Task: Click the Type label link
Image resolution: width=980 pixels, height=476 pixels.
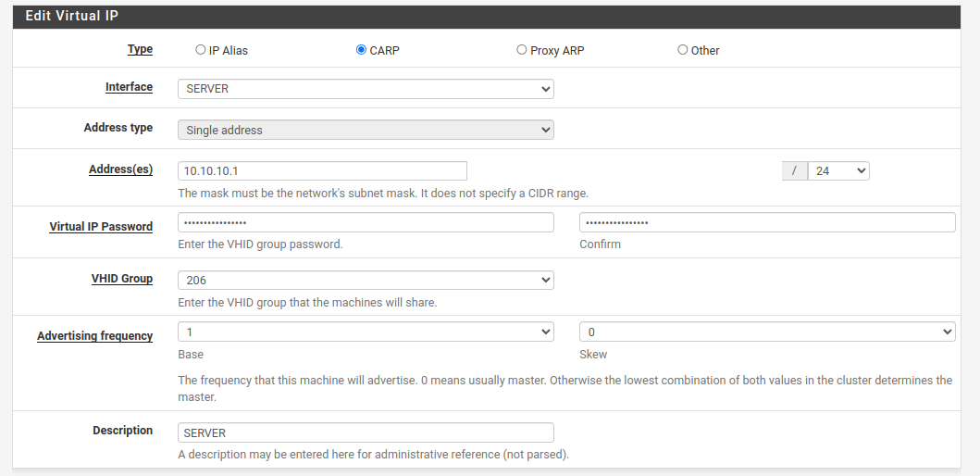Action: click(x=140, y=49)
